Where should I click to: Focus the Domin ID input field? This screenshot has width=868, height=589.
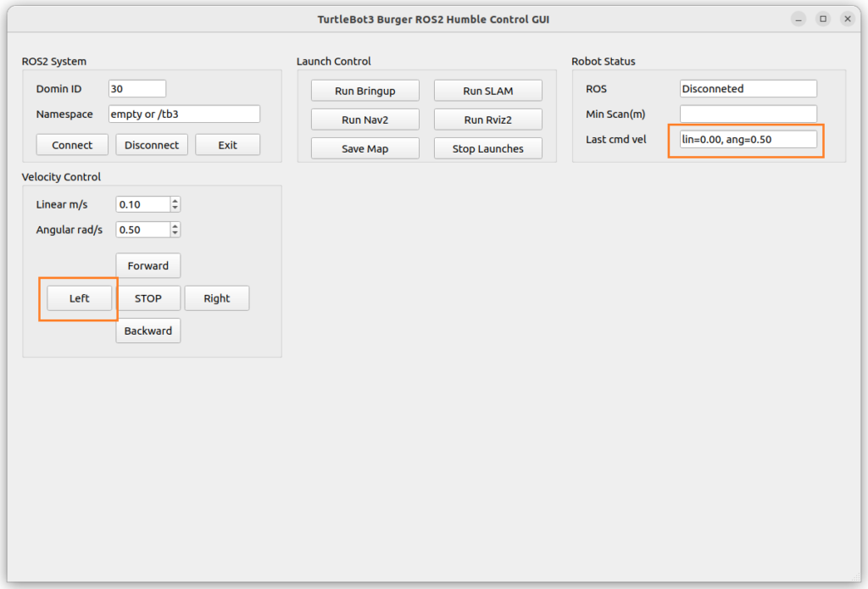(137, 89)
